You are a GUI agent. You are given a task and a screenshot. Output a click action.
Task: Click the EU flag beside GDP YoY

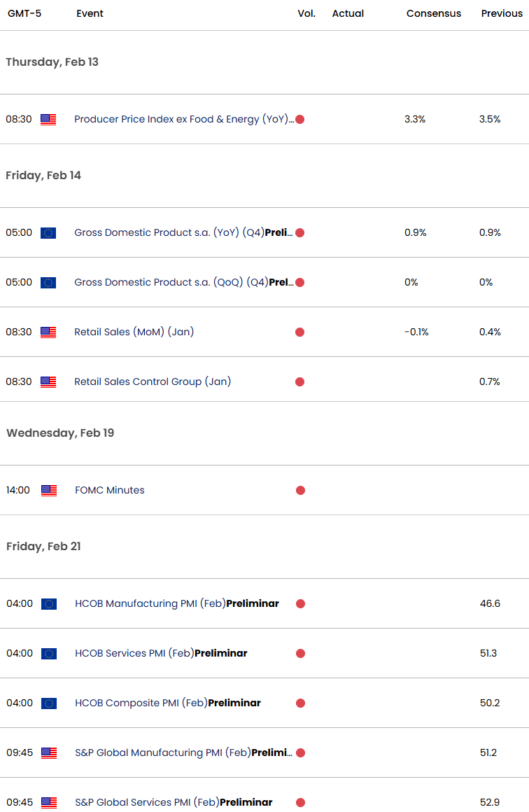coord(48,233)
